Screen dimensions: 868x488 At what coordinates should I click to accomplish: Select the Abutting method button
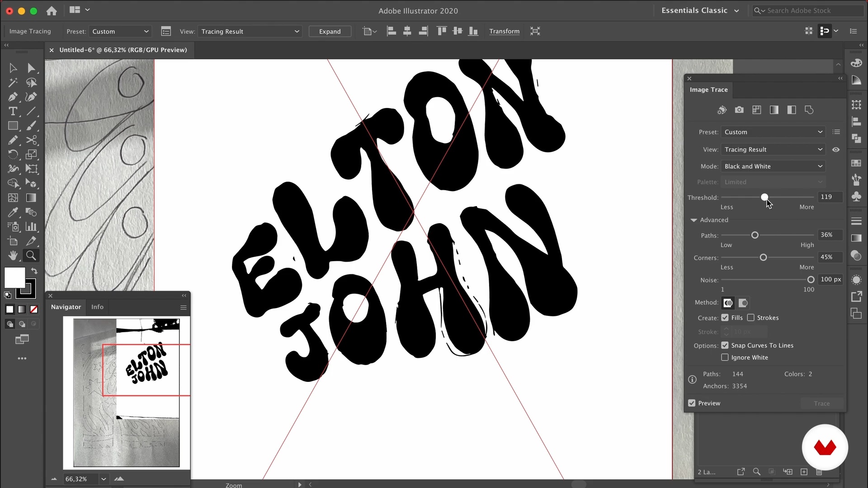pos(728,303)
